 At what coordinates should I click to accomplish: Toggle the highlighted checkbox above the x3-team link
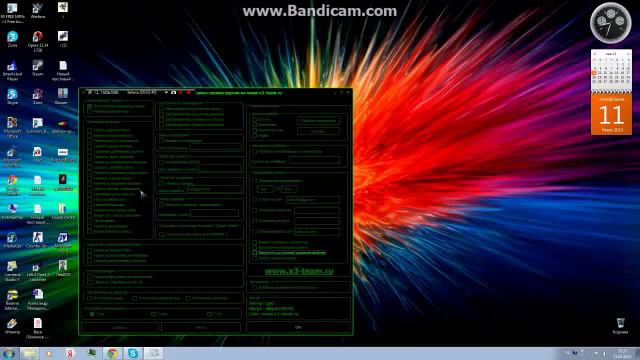(x=255, y=253)
